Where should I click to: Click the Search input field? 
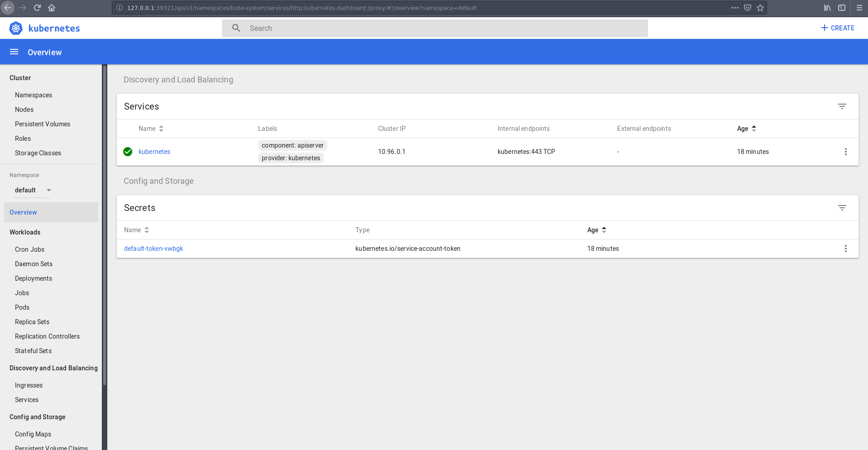pos(435,28)
